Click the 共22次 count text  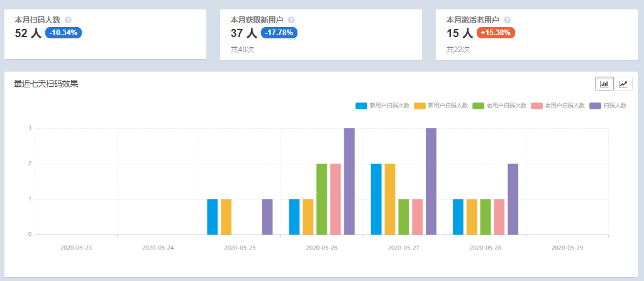tap(458, 49)
